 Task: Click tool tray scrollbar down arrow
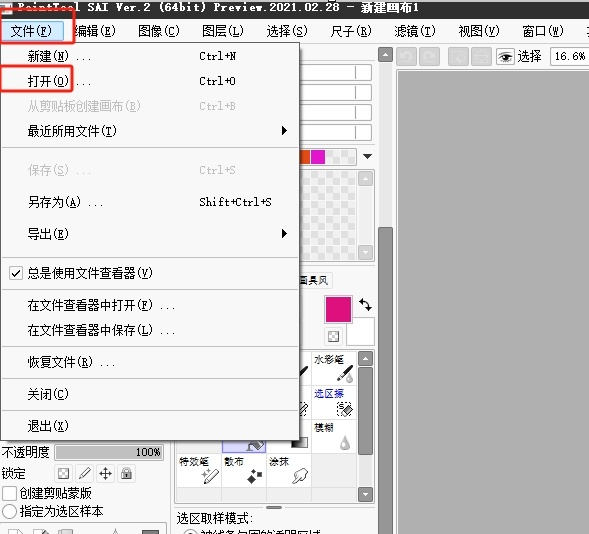coord(365,494)
